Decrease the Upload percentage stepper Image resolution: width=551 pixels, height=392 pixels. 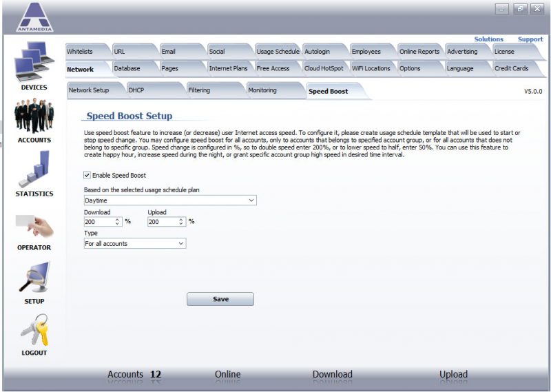pyautogui.click(x=181, y=224)
